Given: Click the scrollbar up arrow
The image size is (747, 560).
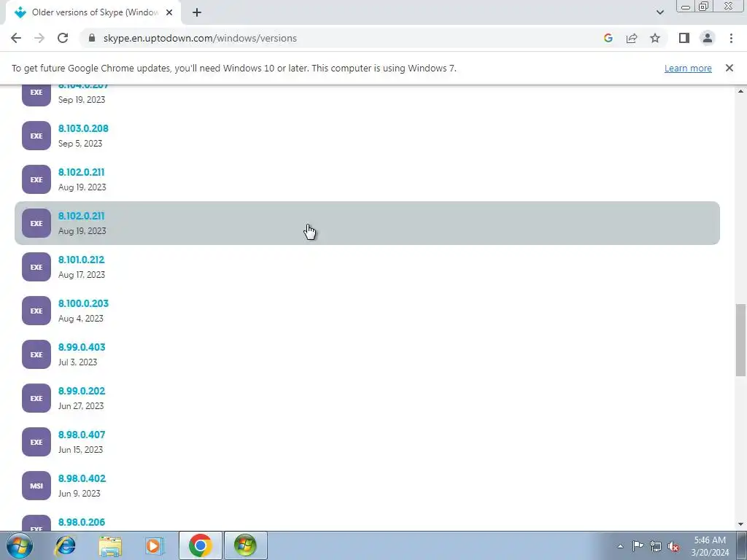Looking at the screenshot, I should pyautogui.click(x=740, y=91).
